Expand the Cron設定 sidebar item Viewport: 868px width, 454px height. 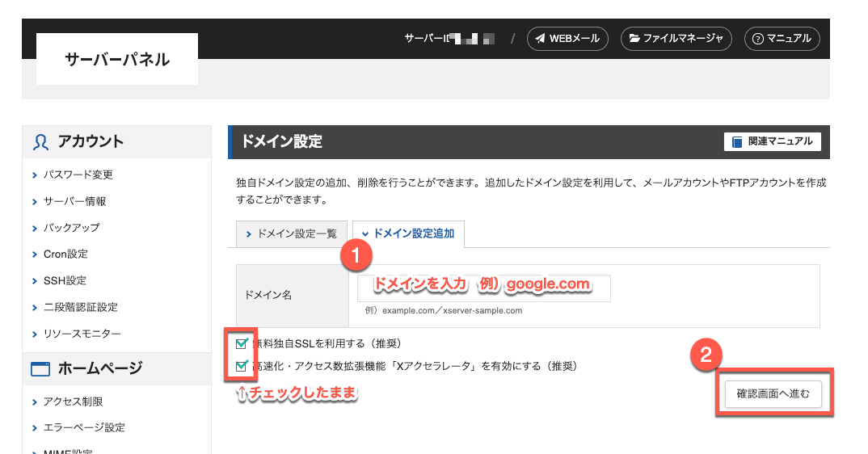(65, 254)
